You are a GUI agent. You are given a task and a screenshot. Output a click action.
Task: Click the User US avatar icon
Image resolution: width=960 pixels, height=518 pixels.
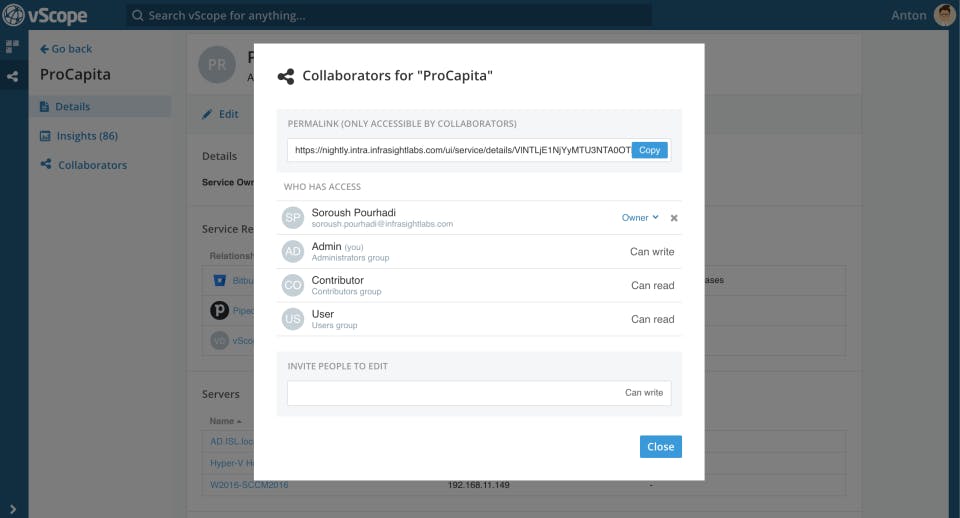pyautogui.click(x=293, y=320)
